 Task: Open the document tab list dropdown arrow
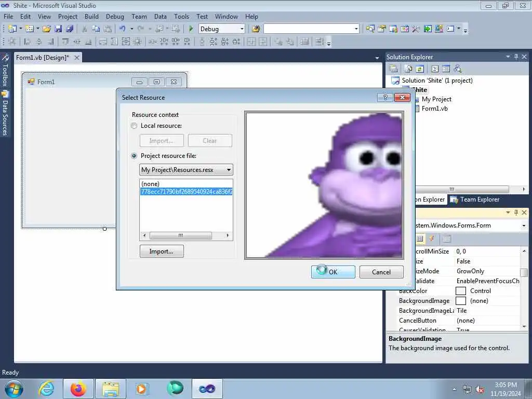click(x=377, y=58)
